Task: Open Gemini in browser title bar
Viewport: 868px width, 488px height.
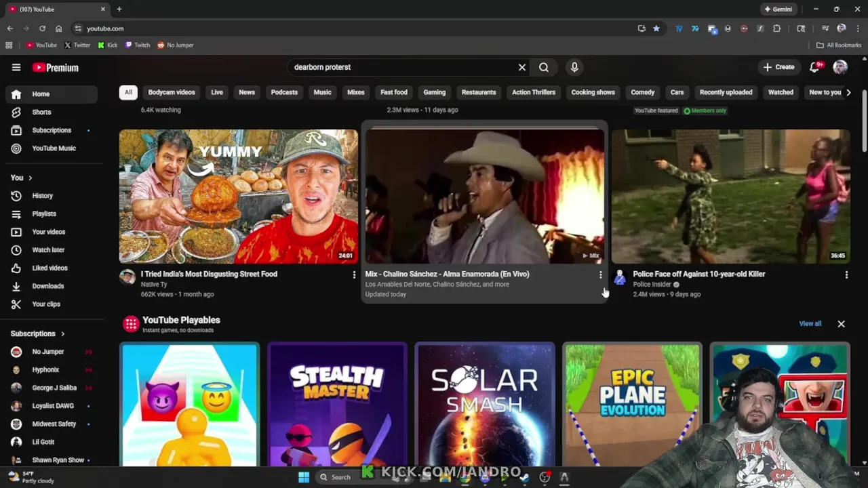Action: click(778, 9)
